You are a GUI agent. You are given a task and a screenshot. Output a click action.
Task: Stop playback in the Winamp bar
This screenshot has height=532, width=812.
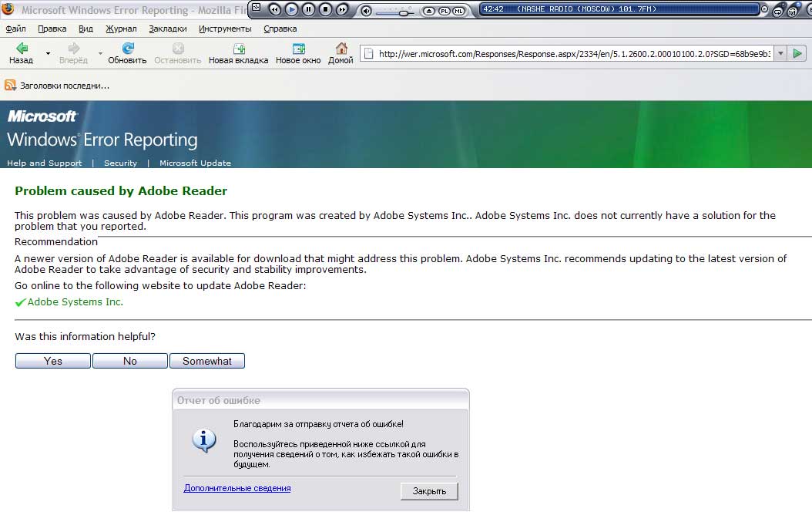[325, 9]
